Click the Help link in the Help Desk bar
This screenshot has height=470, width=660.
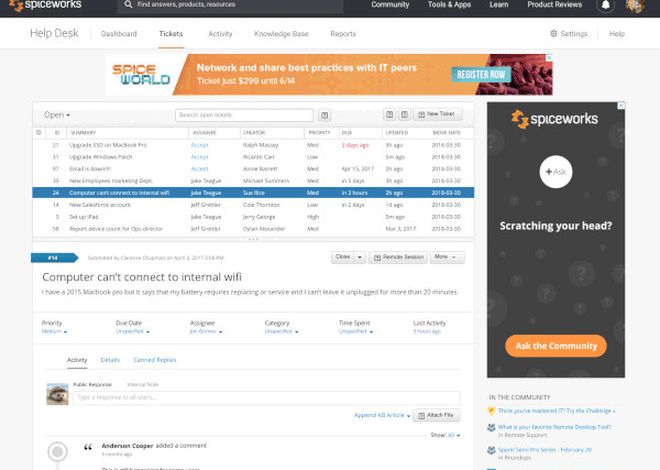pyautogui.click(x=617, y=34)
